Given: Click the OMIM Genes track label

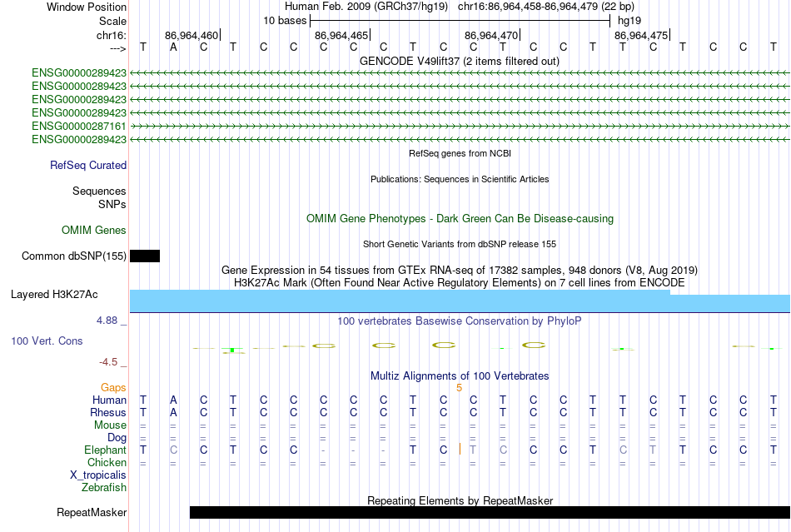Looking at the screenshot, I should click(x=94, y=231).
